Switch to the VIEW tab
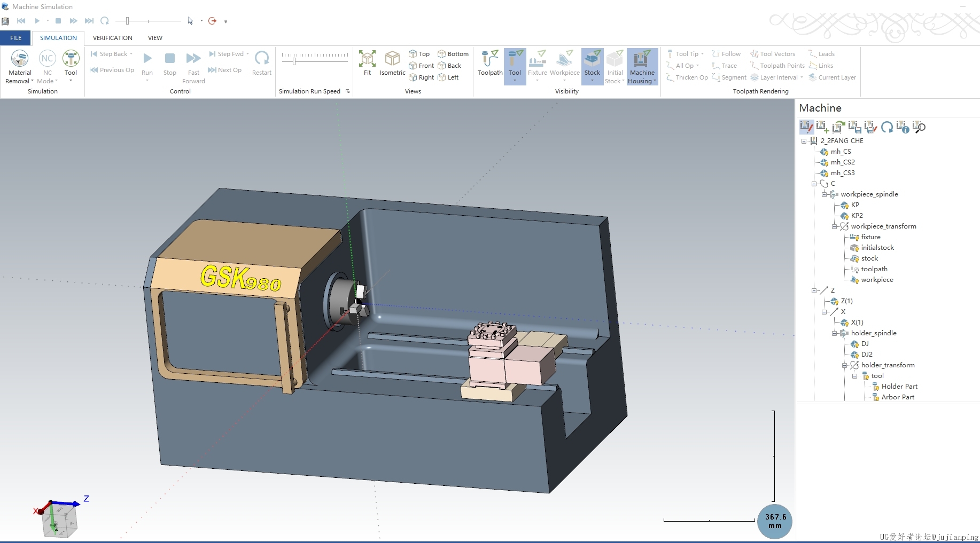The width and height of the screenshot is (980, 543). click(x=155, y=38)
